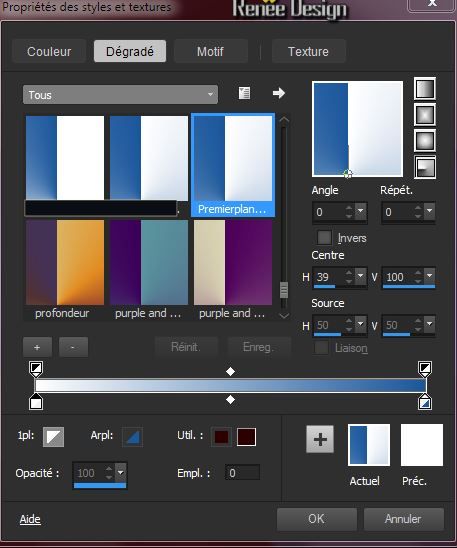The image size is (457, 548).
Task: Switch to the Couleur tab
Action: point(49,51)
